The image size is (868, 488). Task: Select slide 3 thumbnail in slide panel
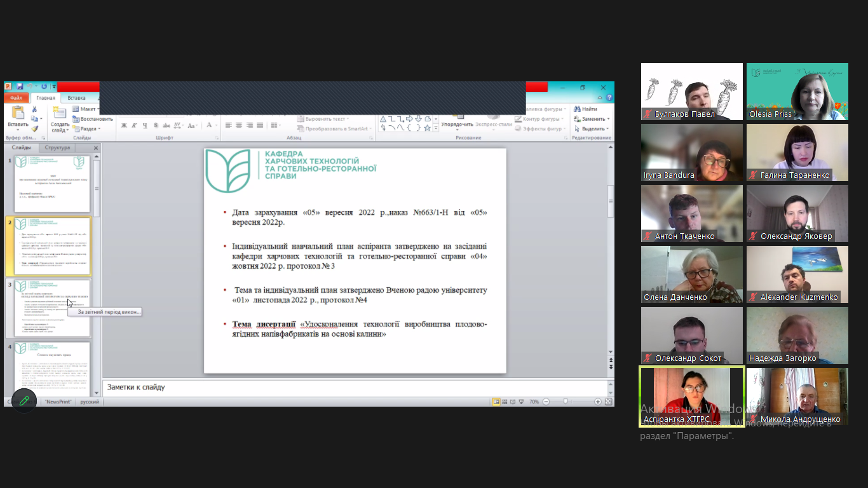52,309
